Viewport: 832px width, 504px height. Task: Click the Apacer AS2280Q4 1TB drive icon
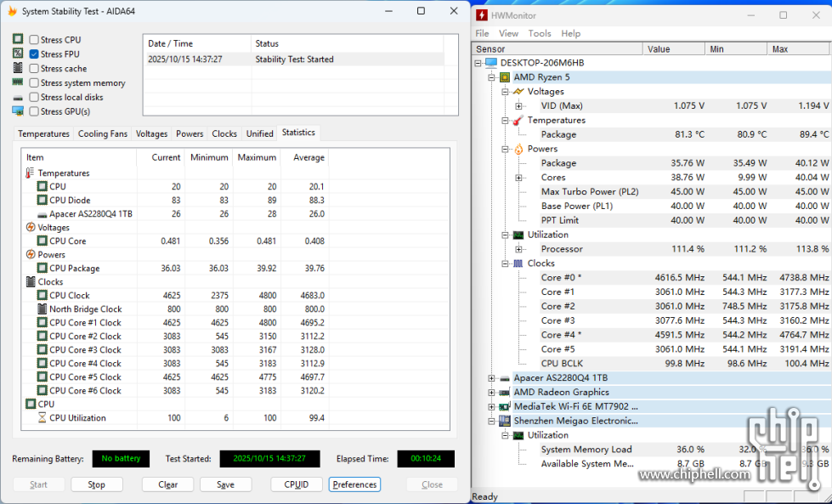[x=505, y=378]
